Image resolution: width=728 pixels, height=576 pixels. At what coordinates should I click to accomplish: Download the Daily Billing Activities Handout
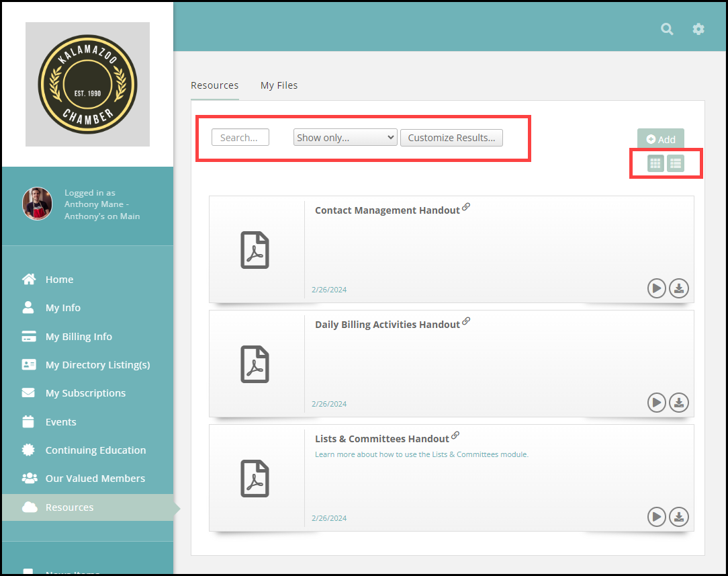[679, 403]
